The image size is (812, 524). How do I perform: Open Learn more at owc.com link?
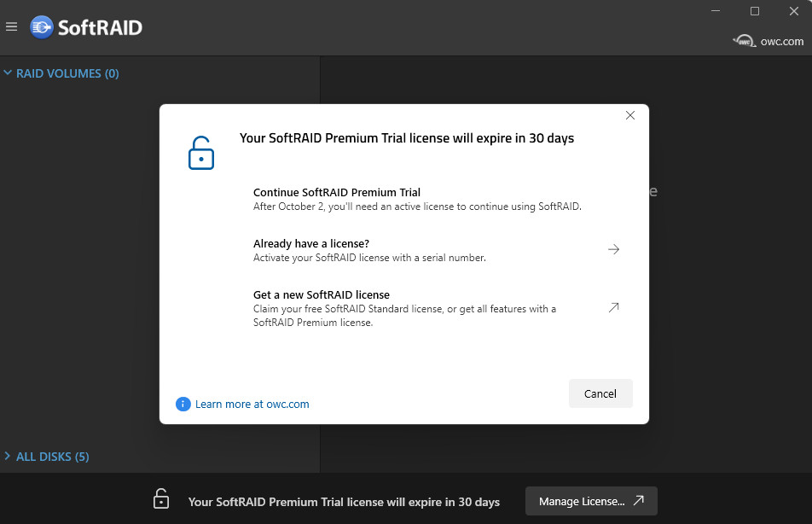[x=252, y=405]
